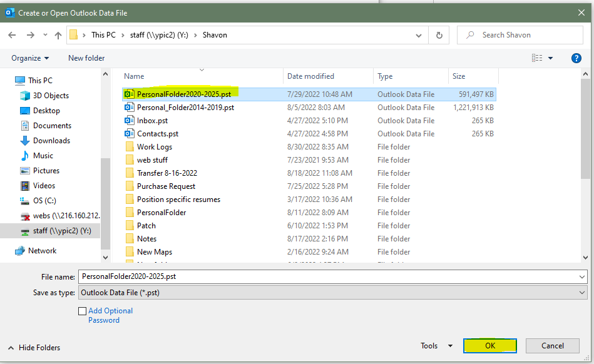This screenshot has width=594, height=364.
Task: Expand the address bar history dropdown
Action: pyautogui.click(x=419, y=35)
